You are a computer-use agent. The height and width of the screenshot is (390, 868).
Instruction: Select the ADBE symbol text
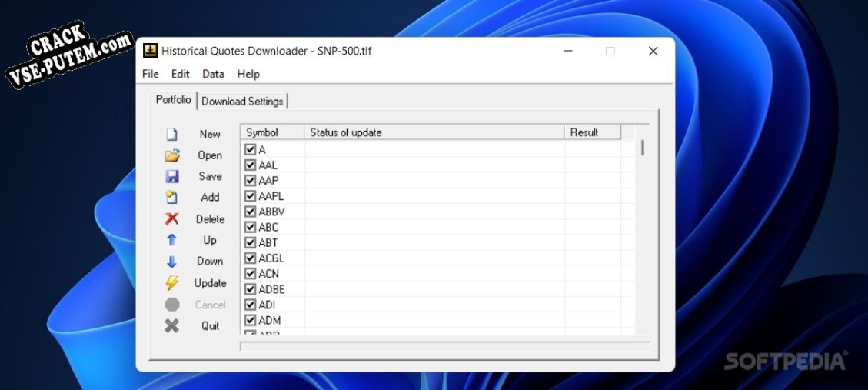[x=272, y=289]
